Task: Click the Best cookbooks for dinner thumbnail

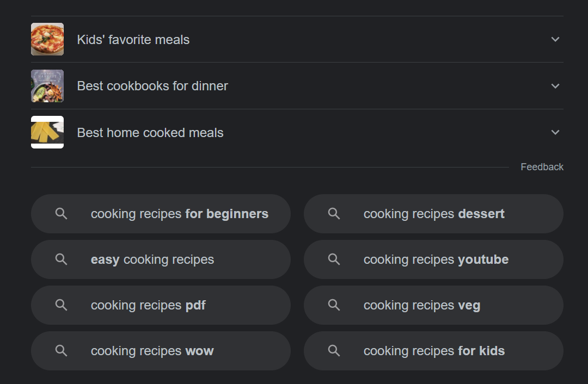Action: tap(47, 86)
